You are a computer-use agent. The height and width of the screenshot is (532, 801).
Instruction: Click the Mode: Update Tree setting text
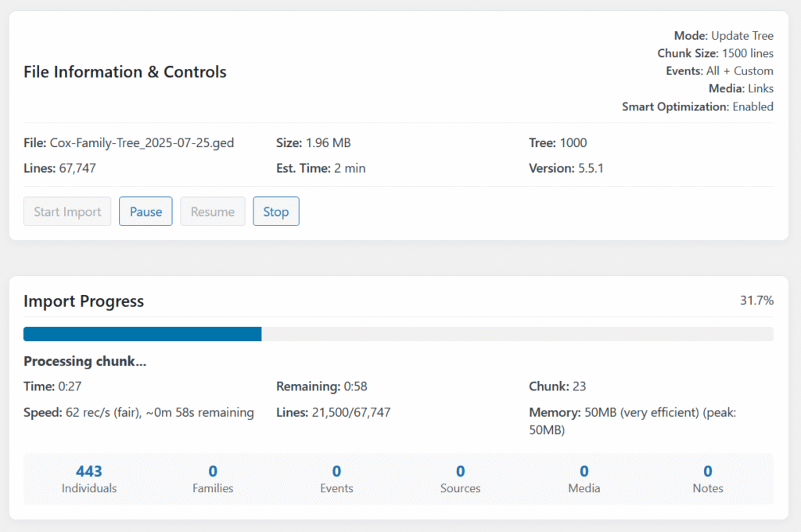[724, 36]
